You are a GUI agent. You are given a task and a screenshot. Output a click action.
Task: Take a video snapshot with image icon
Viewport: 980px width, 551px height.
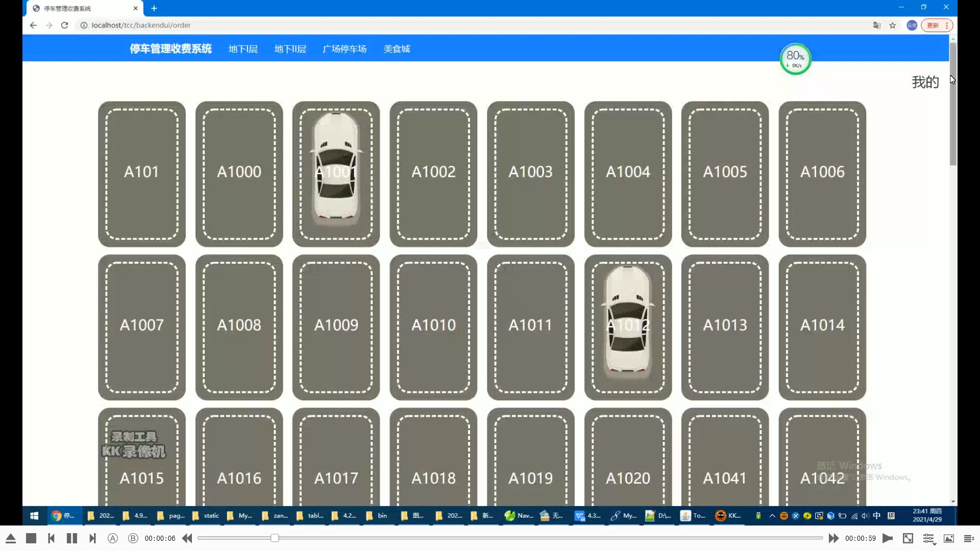click(949, 538)
